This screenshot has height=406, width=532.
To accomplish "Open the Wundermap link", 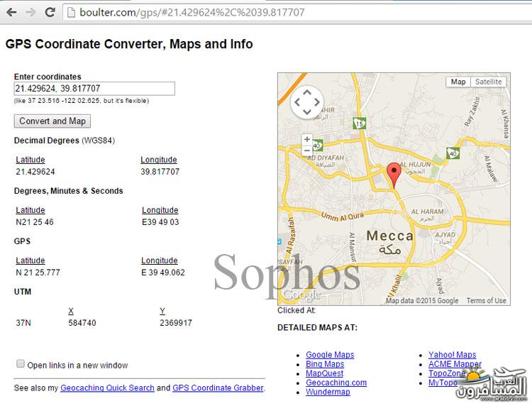I will pyautogui.click(x=328, y=392).
